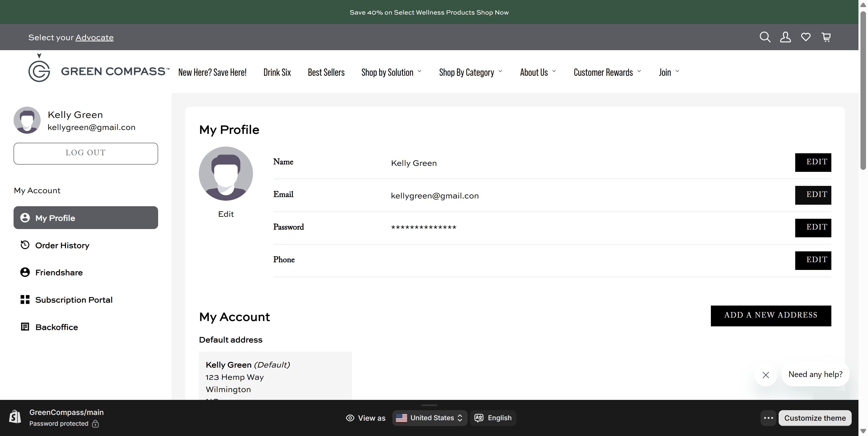This screenshot has width=868, height=436.
Task: Follow the Advocate link
Action: (94, 37)
